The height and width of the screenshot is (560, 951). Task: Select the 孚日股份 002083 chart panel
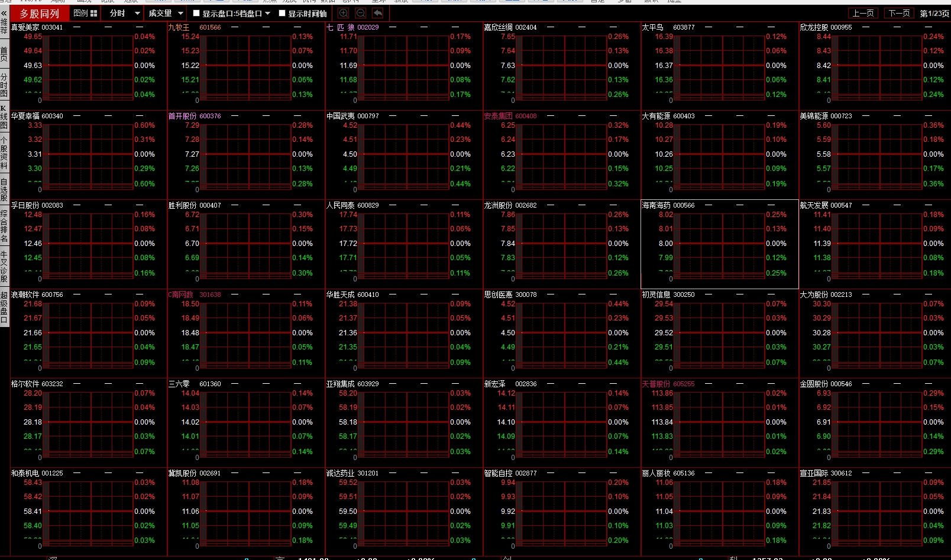pyautogui.click(x=88, y=244)
